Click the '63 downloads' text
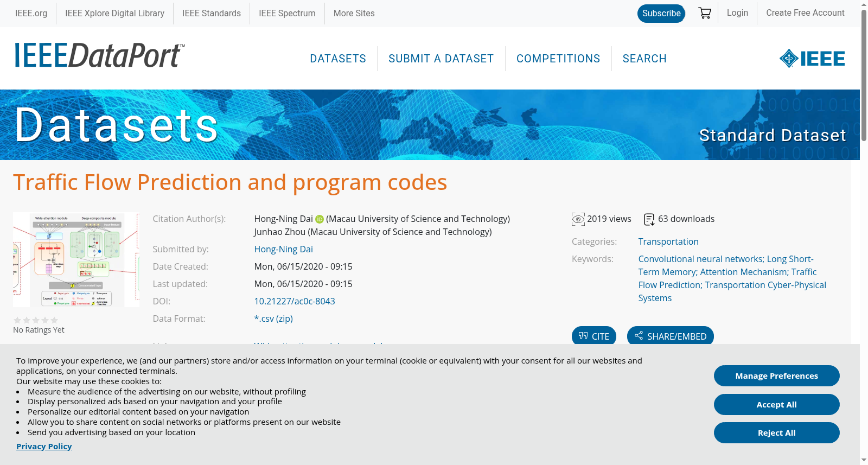The height and width of the screenshot is (465, 868). [x=686, y=219]
